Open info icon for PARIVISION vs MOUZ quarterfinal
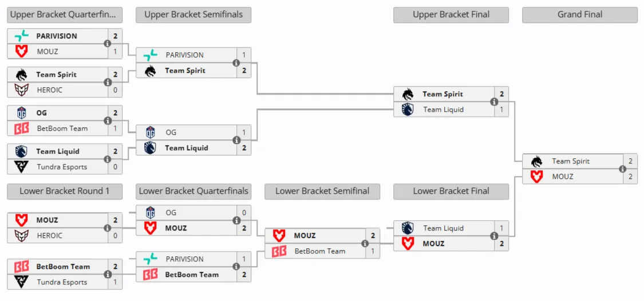This screenshot has width=644, height=301. pos(108,44)
